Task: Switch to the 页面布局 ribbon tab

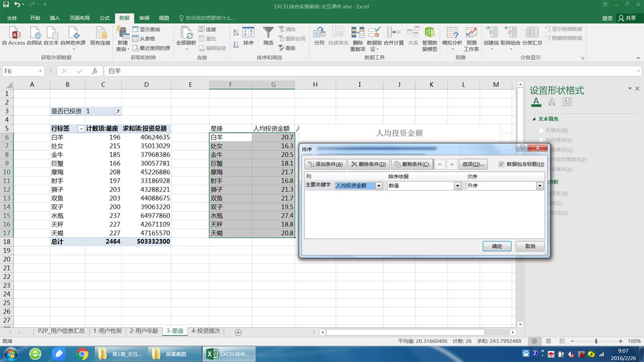Action: click(79, 18)
